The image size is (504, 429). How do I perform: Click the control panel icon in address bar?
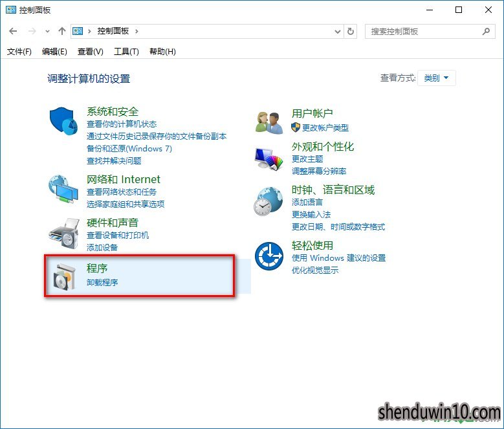(x=78, y=31)
